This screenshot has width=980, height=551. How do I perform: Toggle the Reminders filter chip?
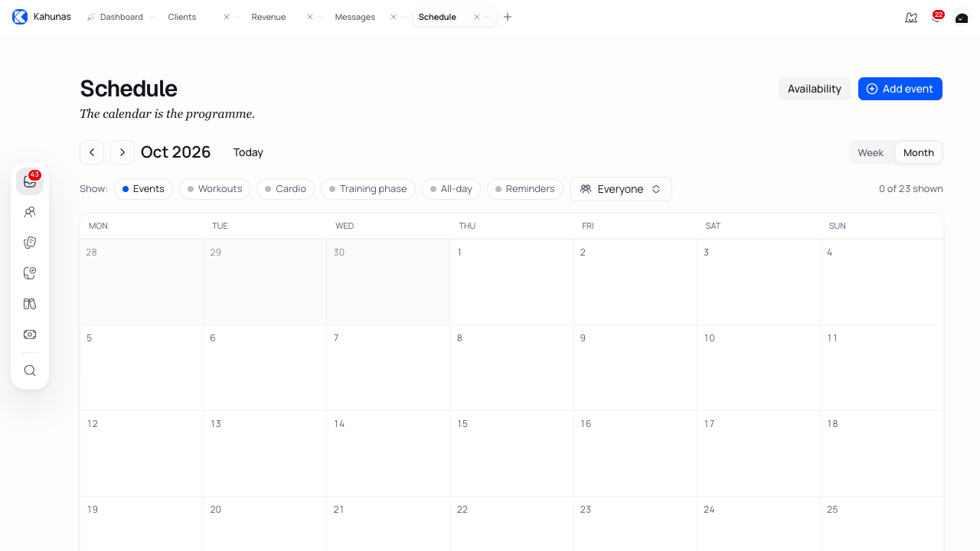pos(525,189)
